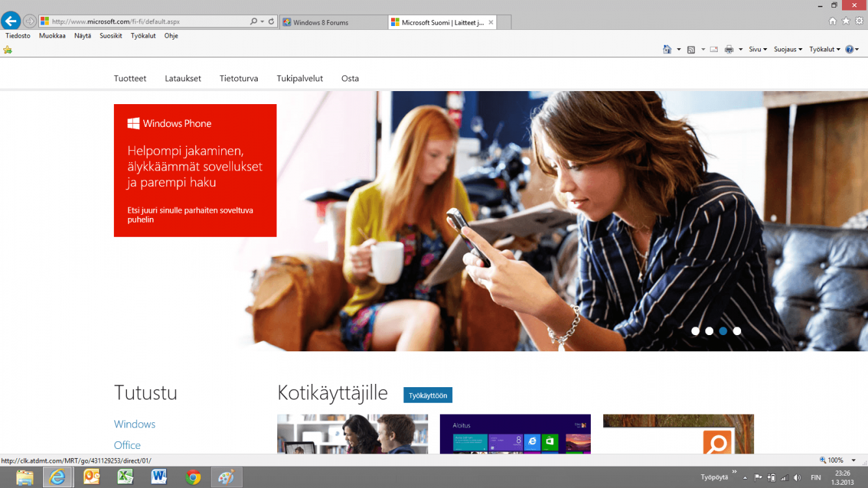Open the Sivu dropdown menu
This screenshot has height=488, width=868.
[x=758, y=49]
